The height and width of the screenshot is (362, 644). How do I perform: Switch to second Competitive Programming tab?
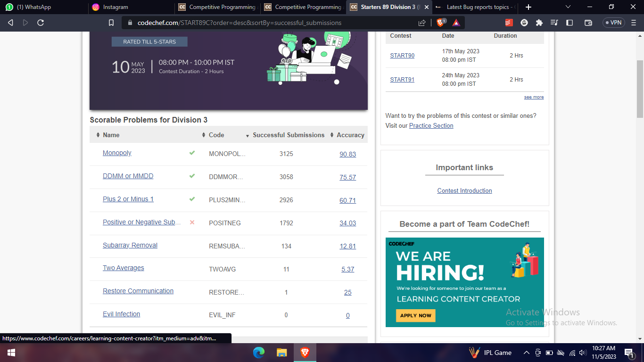(303, 7)
